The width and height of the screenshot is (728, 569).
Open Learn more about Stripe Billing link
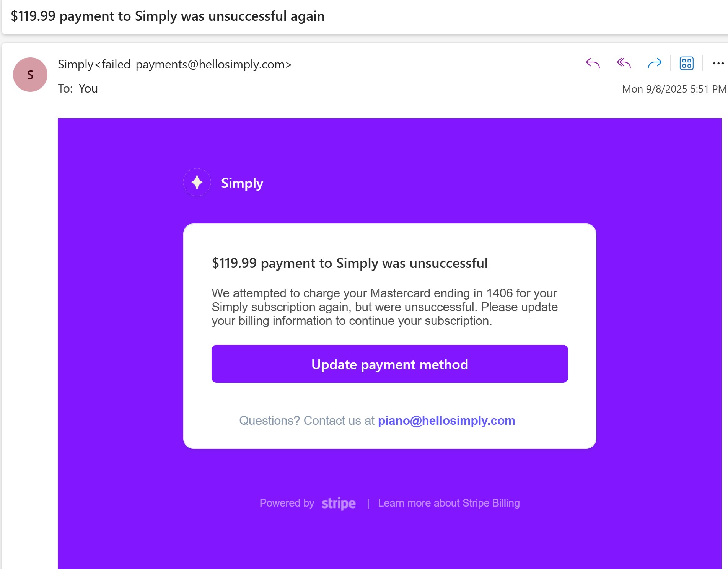pos(449,503)
